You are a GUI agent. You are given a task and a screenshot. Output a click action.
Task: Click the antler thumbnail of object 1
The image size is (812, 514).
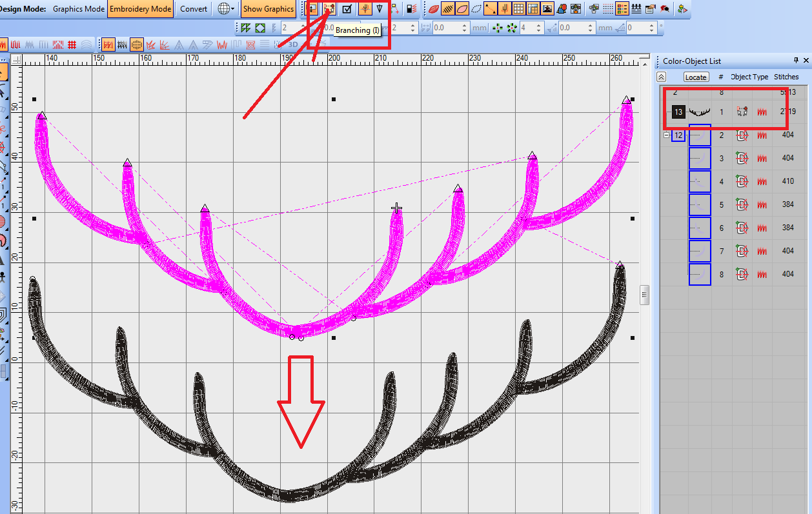click(700, 112)
